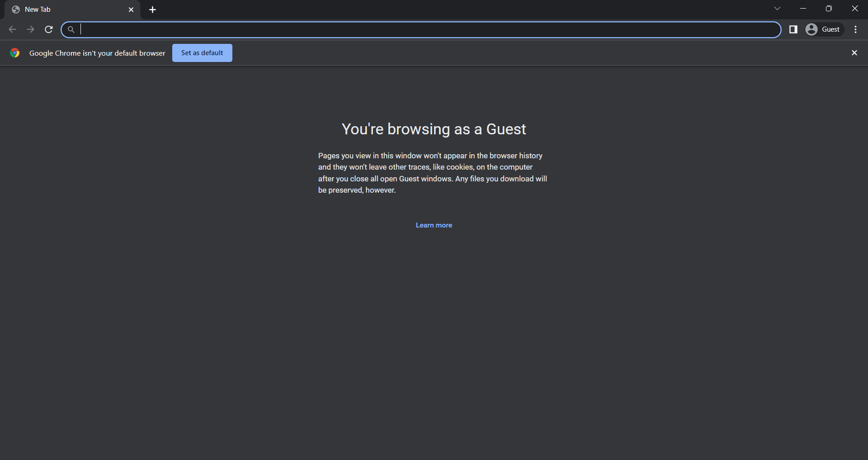Click the magnifier icon in address bar
Viewport: 868px width, 460px height.
pyautogui.click(x=71, y=30)
